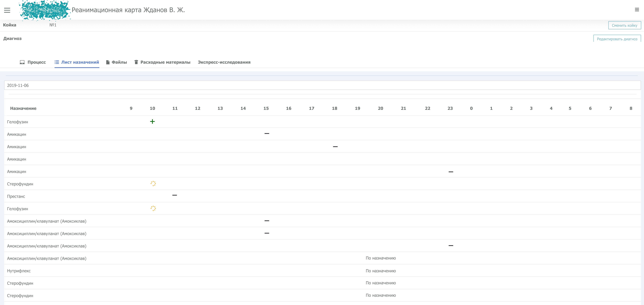This screenshot has height=305, width=644.
Task: Open the Расходные материалы tab
Action: tap(162, 62)
